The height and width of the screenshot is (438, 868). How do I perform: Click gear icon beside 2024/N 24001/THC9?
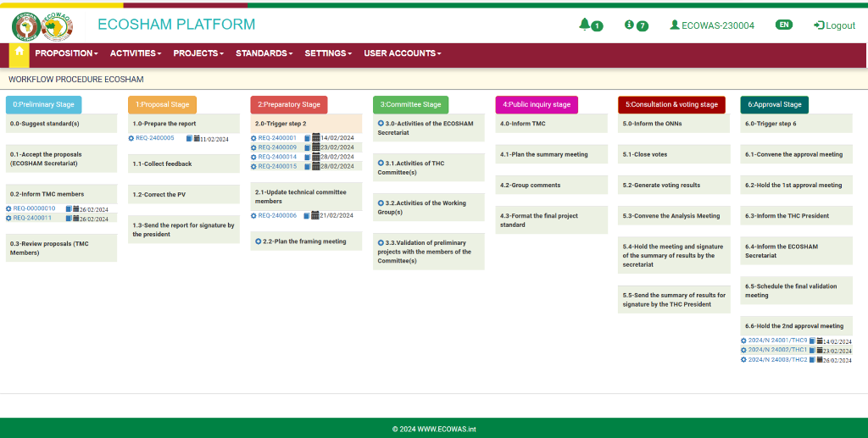pos(744,341)
